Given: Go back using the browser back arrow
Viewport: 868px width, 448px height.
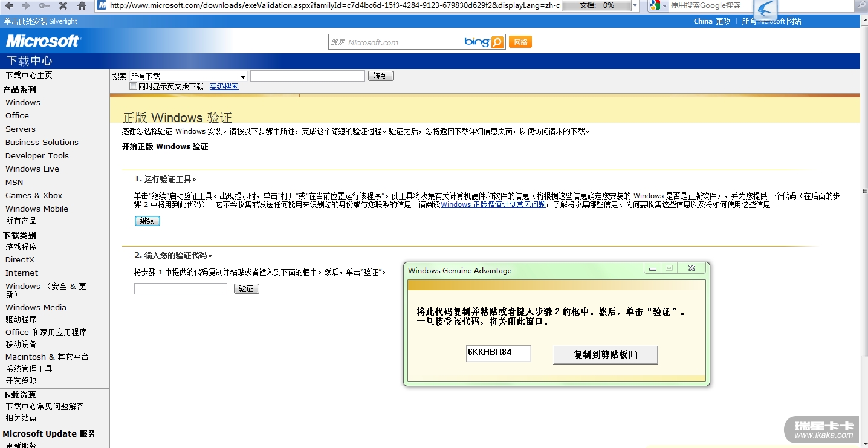Looking at the screenshot, I should pos(9,5).
